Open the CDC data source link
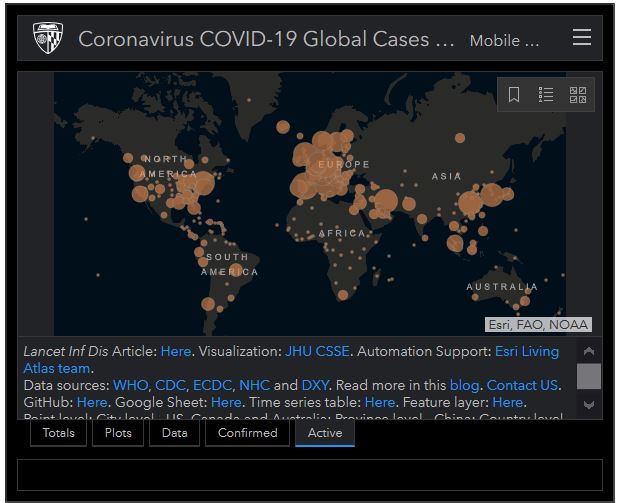This screenshot has width=622, height=503. (x=170, y=385)
